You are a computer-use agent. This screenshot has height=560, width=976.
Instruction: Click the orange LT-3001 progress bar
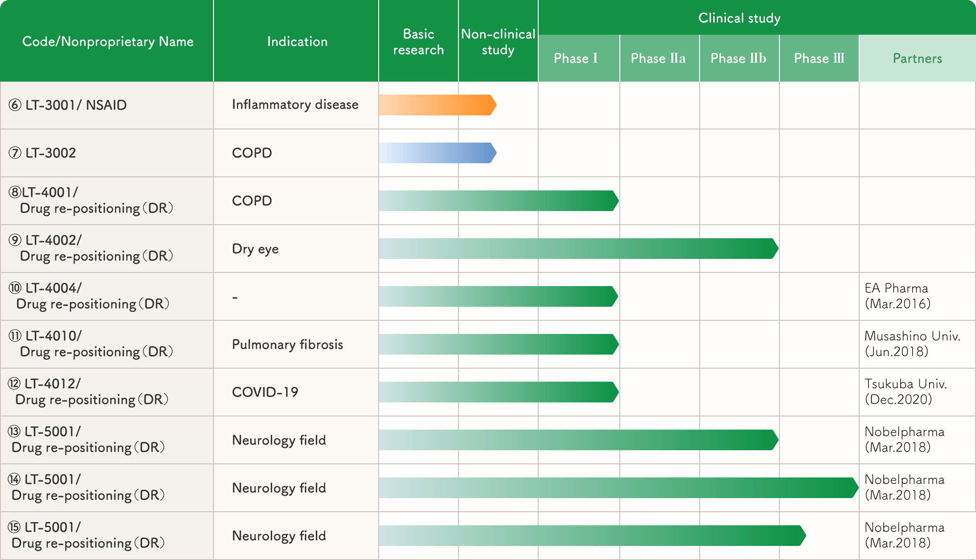[x=438, y=105]
